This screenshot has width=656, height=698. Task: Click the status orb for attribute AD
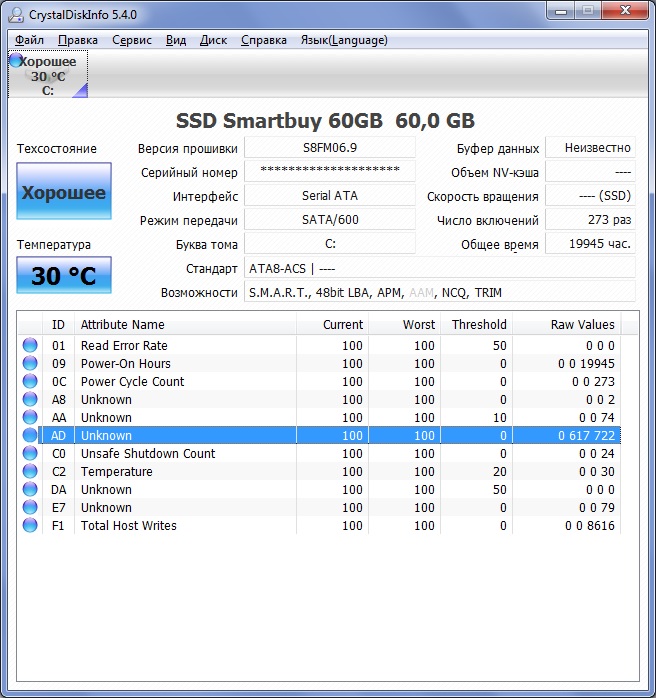pyautogui.click(x=30, y=435)
